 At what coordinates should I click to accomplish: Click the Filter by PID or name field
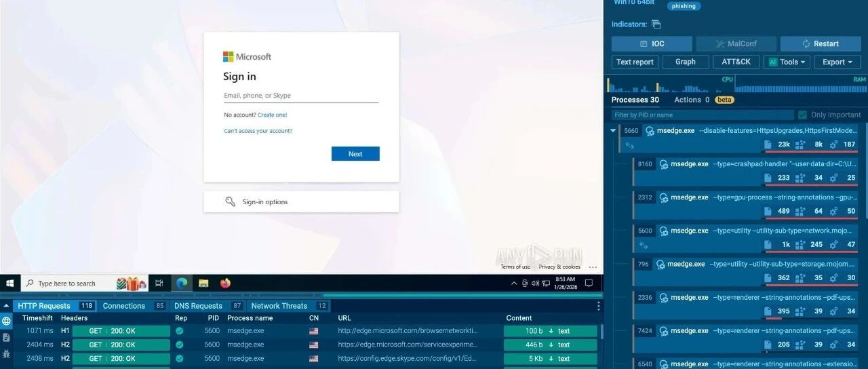(702, 115)
